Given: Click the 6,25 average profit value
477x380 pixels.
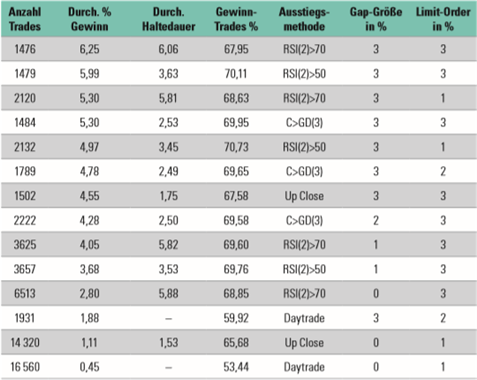Looking at the screenshot, I should point(89,49).
